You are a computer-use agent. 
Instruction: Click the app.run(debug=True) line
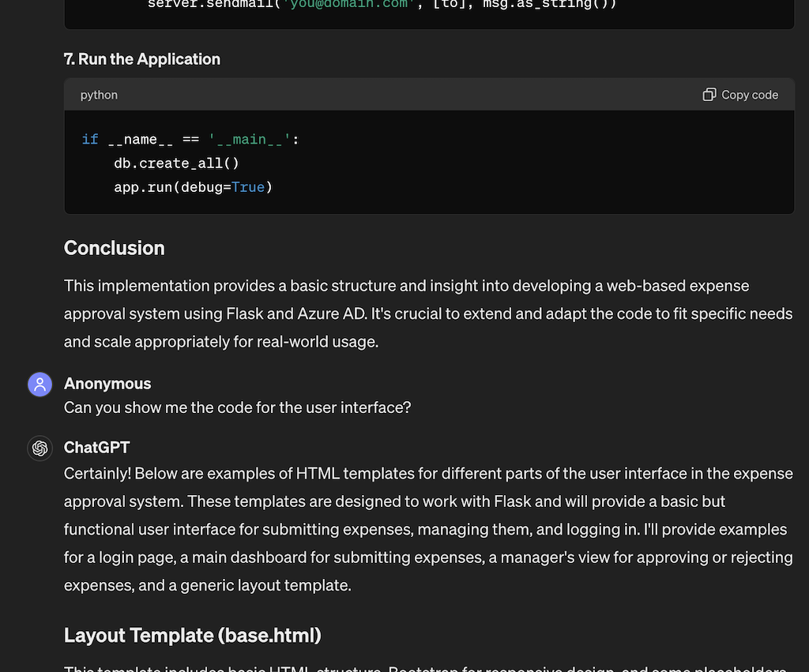coord(193,187)
